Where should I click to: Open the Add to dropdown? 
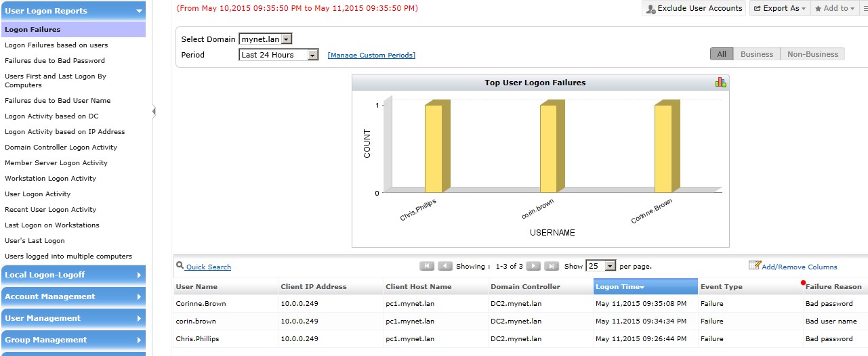834,8
